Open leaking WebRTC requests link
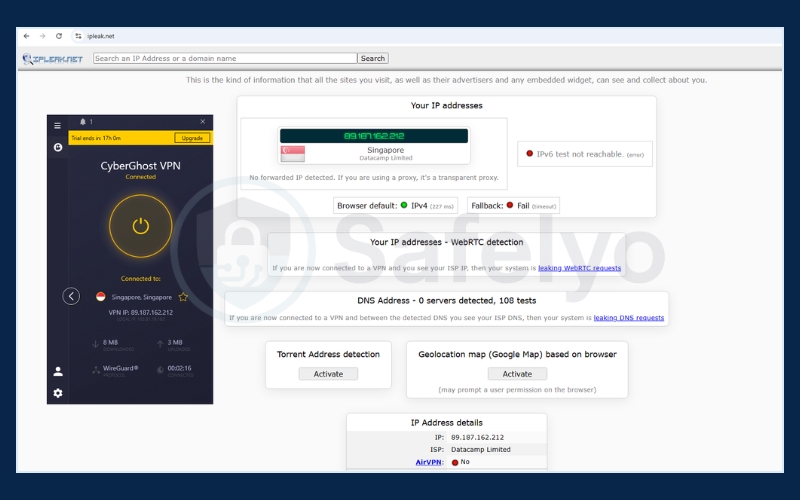Screen dimensions: 800x500 [x=580, y=268]
